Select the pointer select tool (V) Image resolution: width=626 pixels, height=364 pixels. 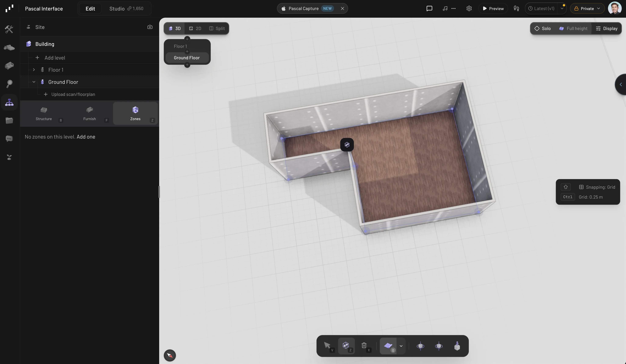[x=328, y=346]
